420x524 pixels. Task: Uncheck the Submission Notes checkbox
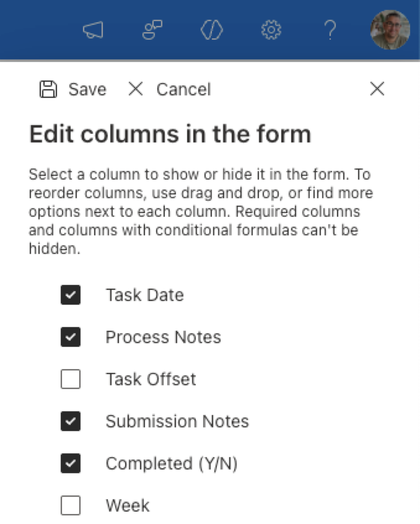[x=71, y=421]
